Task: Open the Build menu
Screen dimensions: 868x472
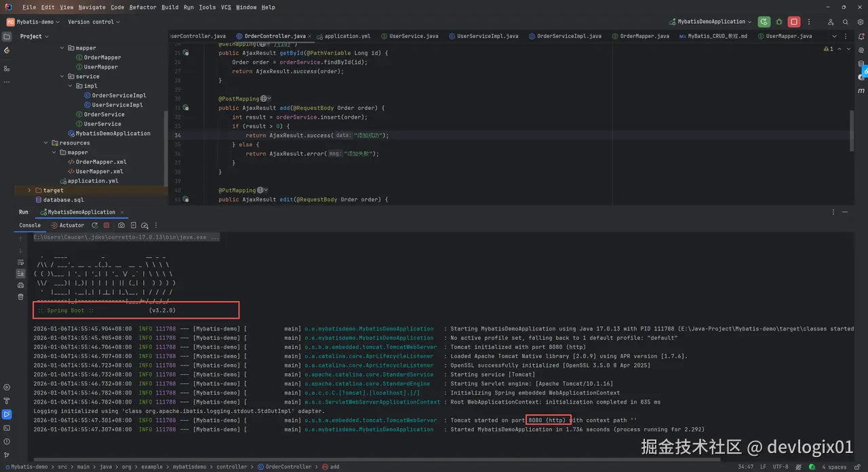Action: 170,7
